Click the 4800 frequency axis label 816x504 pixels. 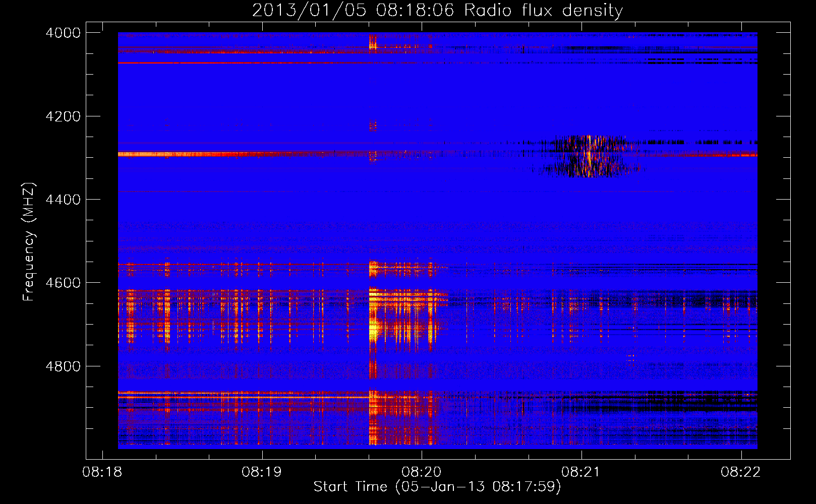pyautogui.click(x=63, y=366)
